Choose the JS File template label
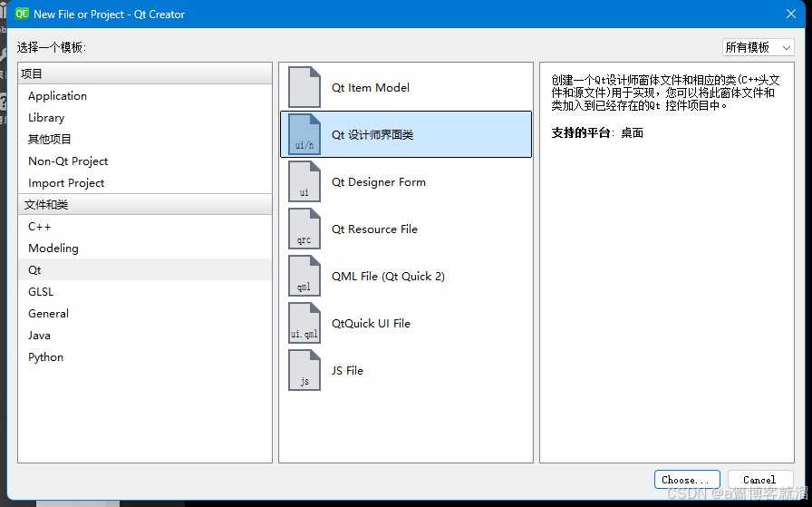 tap(347, 371)
